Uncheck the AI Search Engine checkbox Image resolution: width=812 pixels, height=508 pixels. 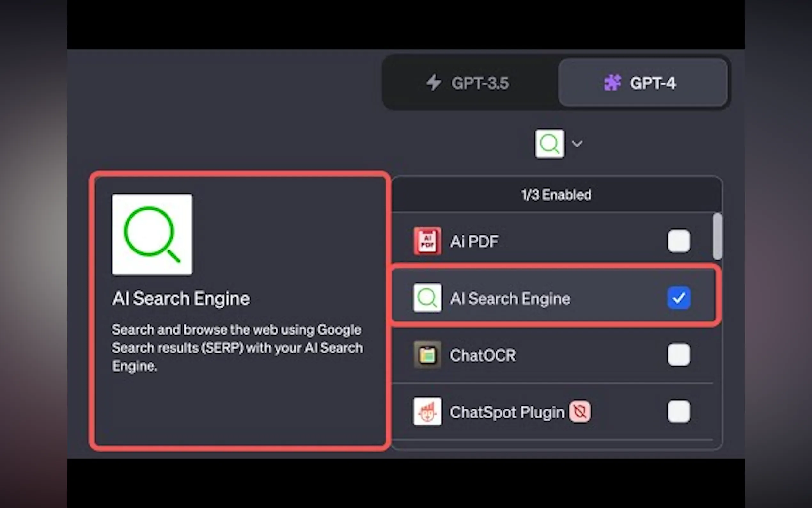678,298
